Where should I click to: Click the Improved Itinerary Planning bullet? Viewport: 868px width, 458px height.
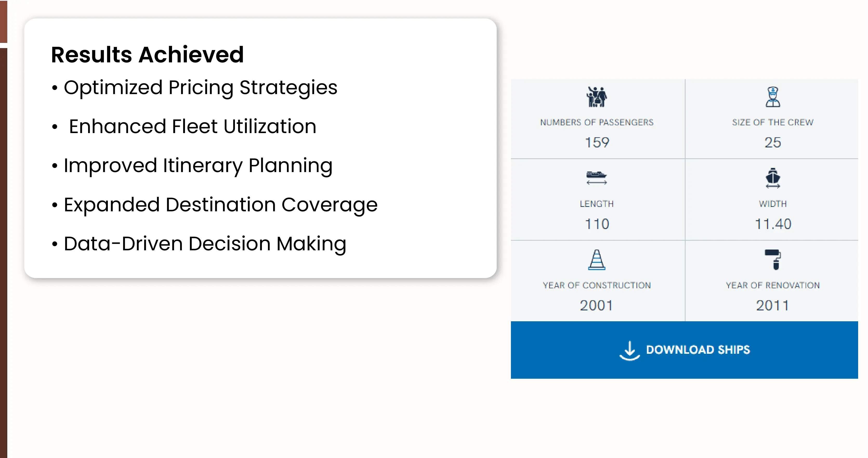pyautogui.click(x=198, y=166)
